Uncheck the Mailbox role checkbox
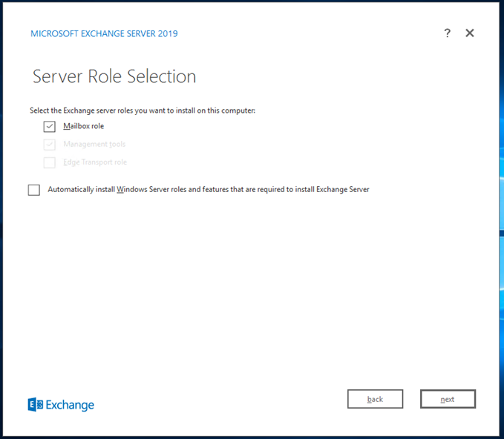The height and width of the screenshot is (439, 504). (x=50, y=127)
